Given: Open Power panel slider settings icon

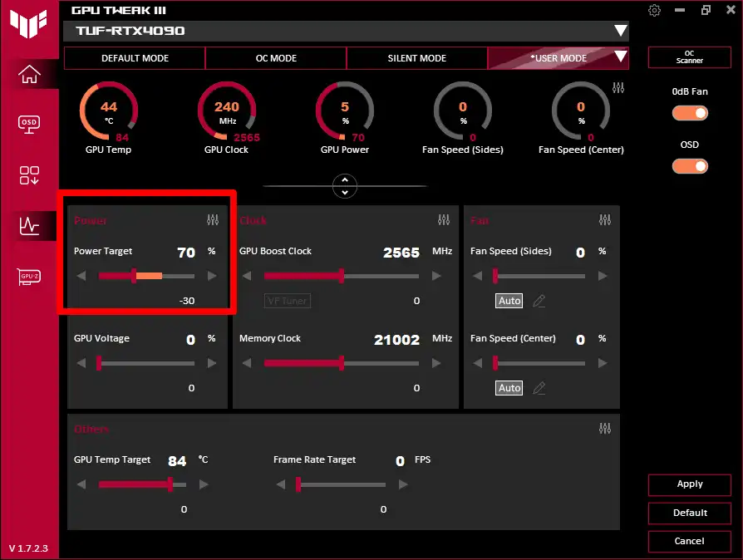Looking at the screenshot, I should click(x=213, y=220).
